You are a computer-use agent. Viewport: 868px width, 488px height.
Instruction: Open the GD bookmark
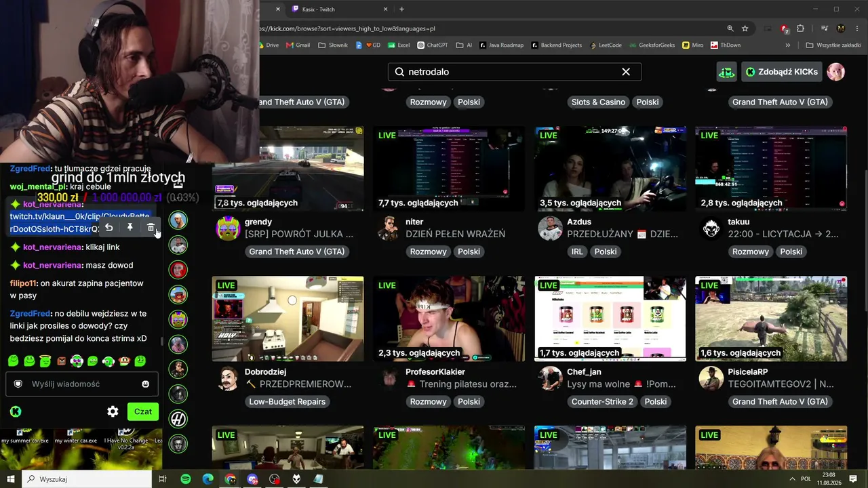tap(368, 45)
